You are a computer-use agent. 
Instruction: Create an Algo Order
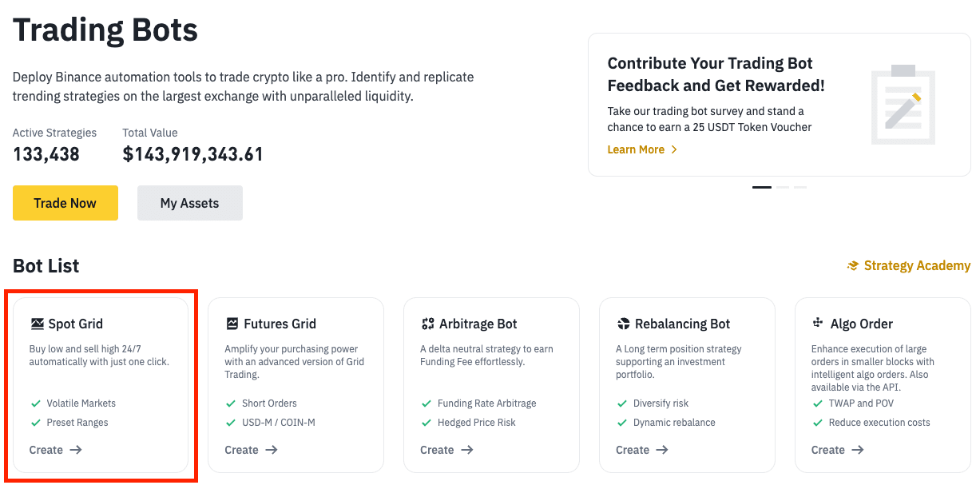(x=837, y=450)
